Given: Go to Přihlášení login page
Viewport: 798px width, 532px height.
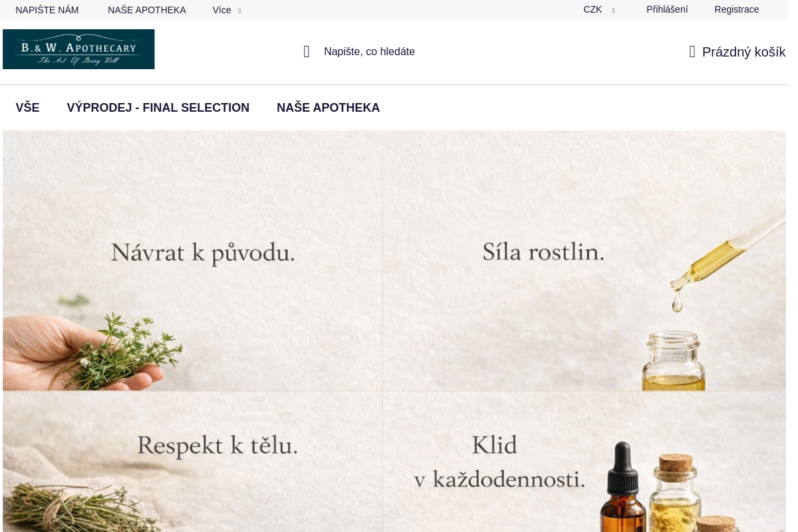Looking at the screenshot, I should [667, 10].
